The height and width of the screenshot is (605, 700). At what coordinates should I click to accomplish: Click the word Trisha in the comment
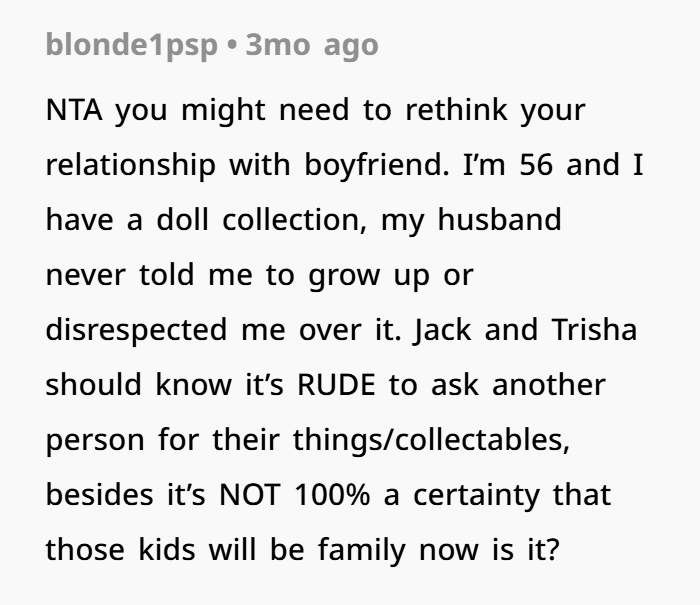(594, 330)
